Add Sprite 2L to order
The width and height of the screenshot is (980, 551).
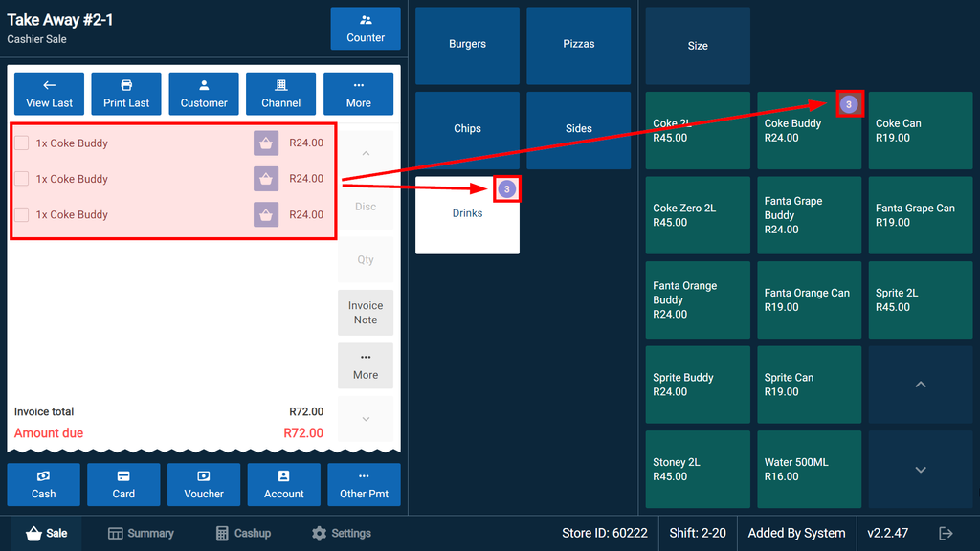(x=921, y=299)
